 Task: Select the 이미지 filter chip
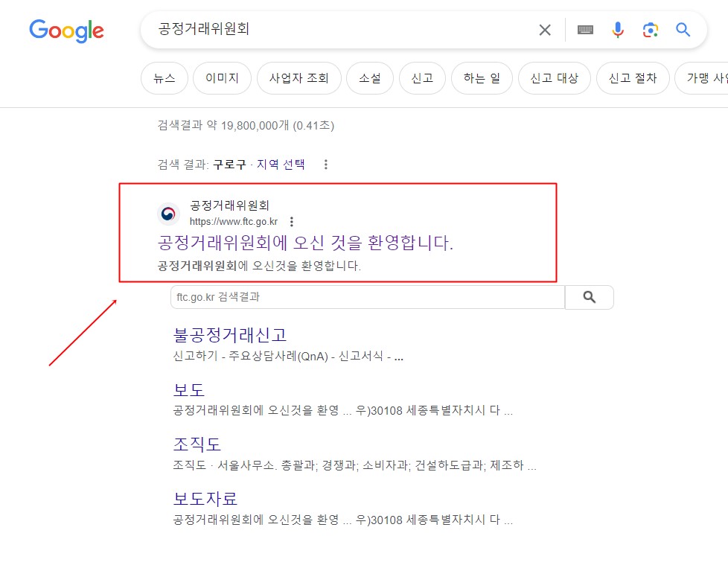(222, 78)
